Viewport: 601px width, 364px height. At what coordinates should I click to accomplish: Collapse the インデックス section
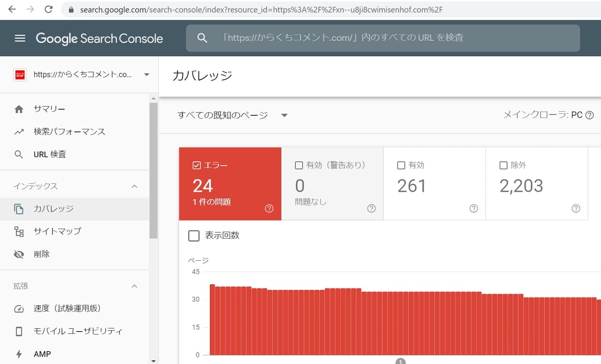pyautogui.click(x=134, y=186)
